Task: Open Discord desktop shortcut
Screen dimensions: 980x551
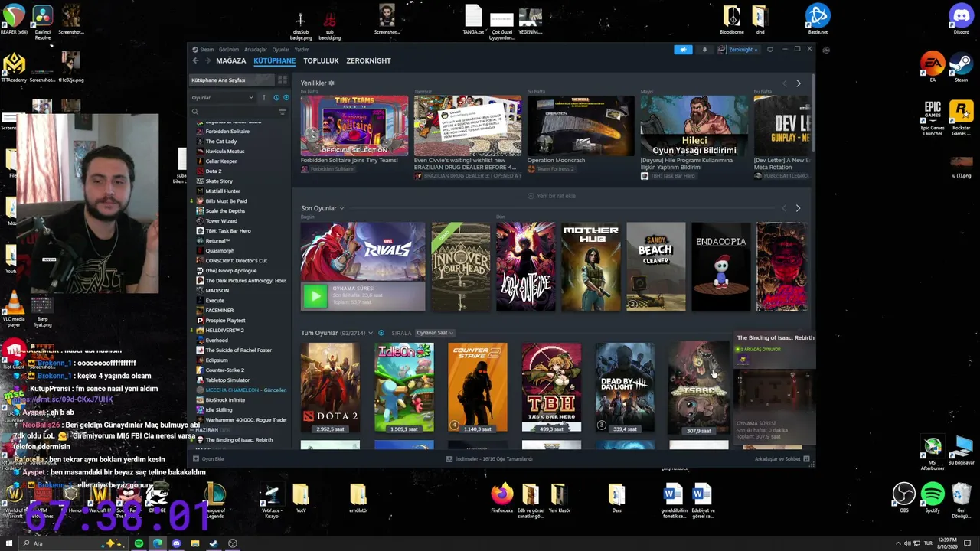Action: click(x=961, y=18)
